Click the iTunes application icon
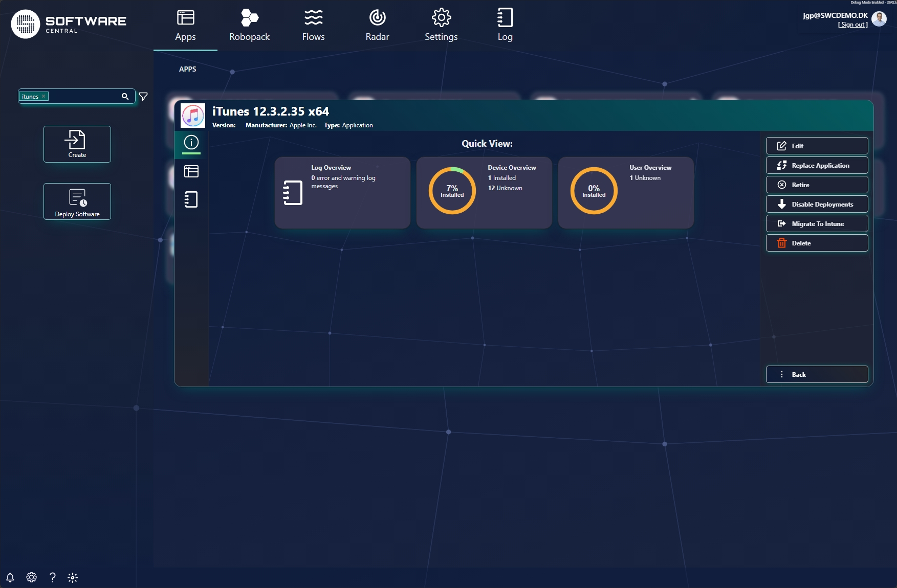The image size is (897, 588). pyautogui.click(x=193, y=116)
